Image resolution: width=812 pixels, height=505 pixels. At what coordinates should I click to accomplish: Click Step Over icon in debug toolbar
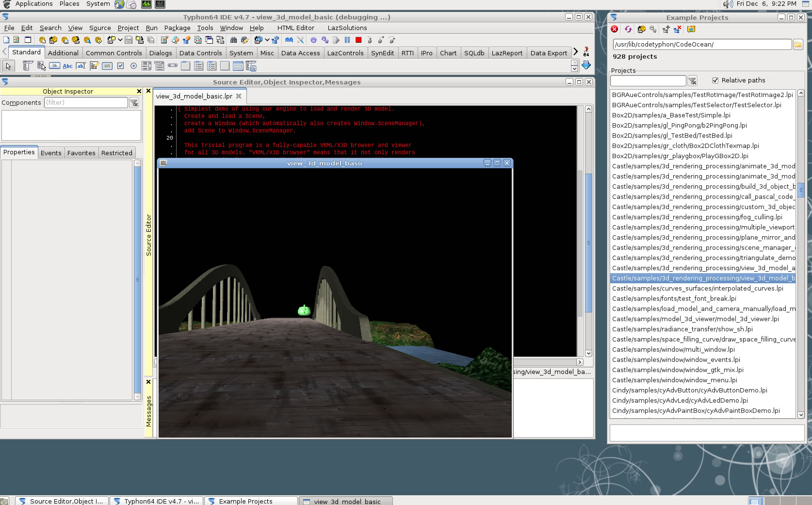point(381,40)
